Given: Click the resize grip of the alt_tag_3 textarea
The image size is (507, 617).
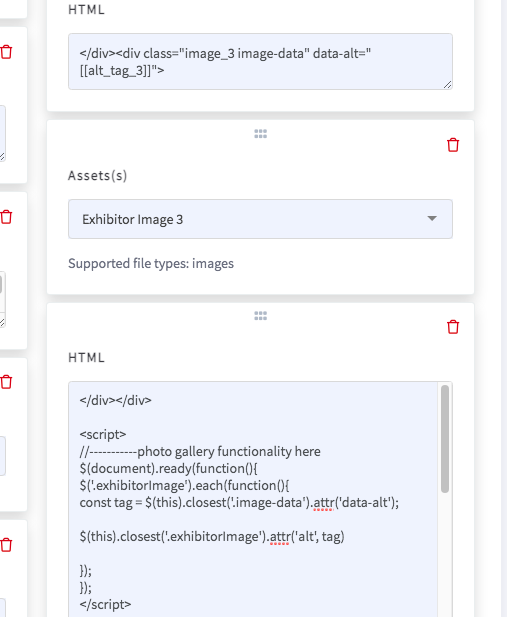Looking at the screenshot, I should pos(448,85).
